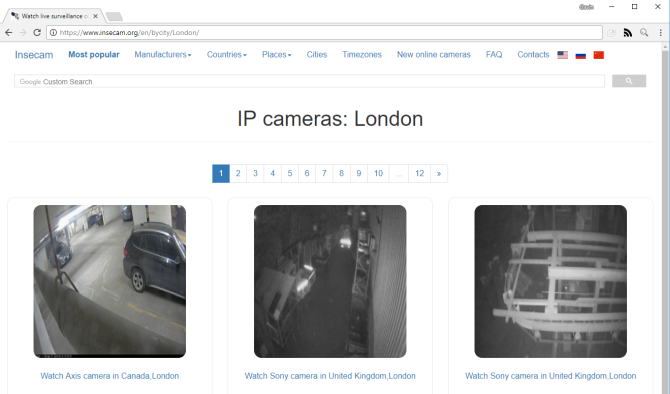
Task: Open the Cities menu item
Action: 317,55
